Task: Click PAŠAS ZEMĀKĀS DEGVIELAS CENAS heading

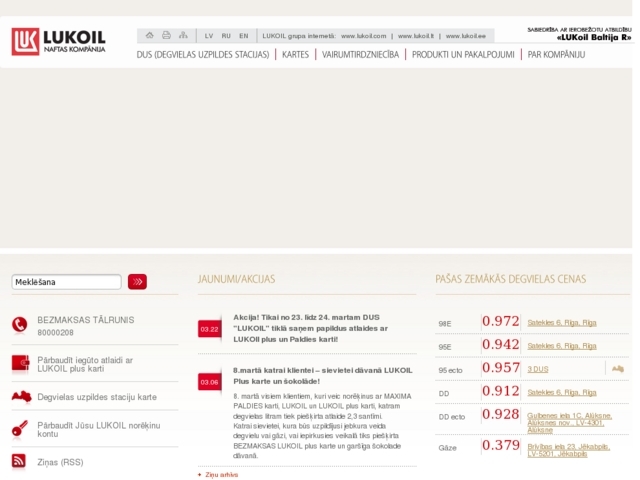Action: click(x=511, y=279)
